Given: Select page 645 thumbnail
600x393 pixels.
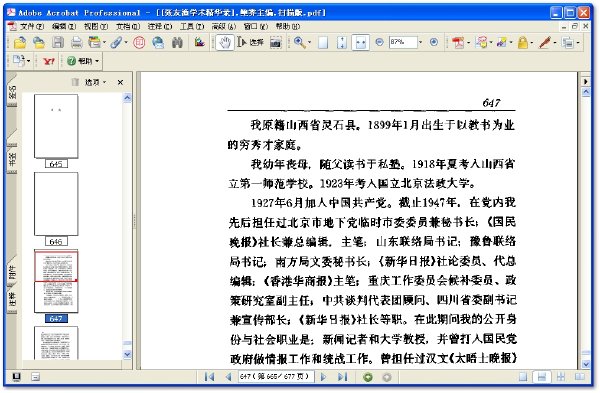Looking at the screenshot, I should [x=56, y=126].
